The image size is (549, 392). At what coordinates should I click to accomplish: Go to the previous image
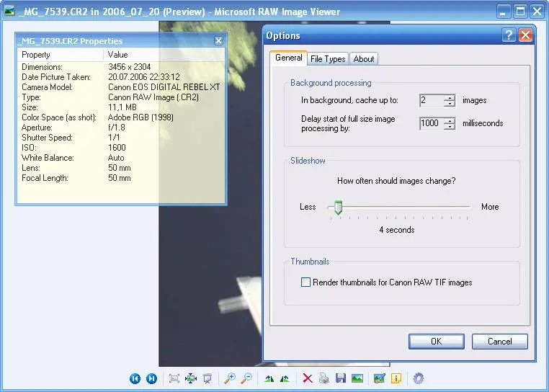[135, 378]
